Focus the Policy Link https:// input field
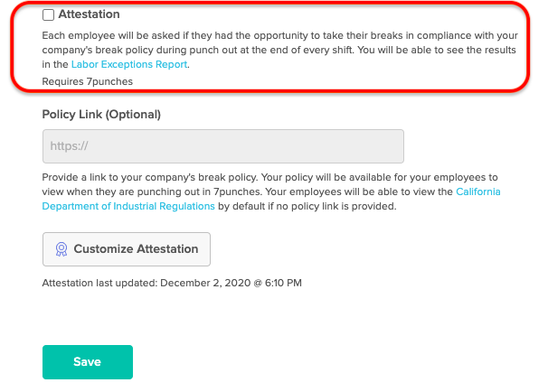 pyautogui.click(x=223, y=146)
